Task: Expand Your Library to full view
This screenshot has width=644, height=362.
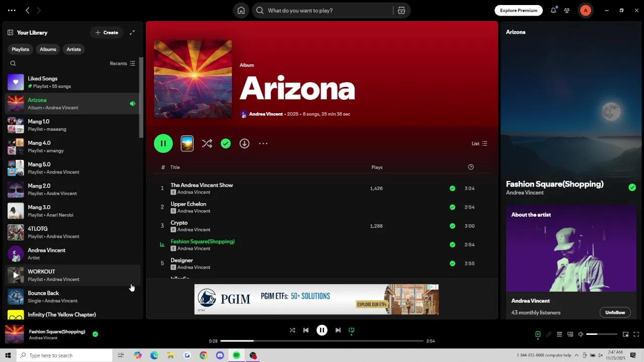Action: tap(132, 33)
